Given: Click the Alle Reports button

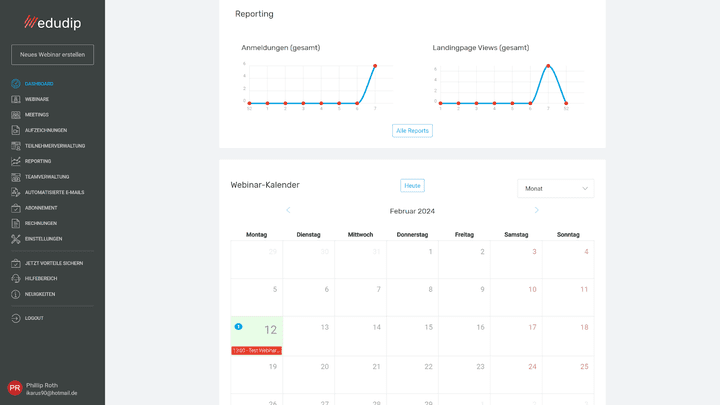Looking at the screenshot, I should point(412,131).
